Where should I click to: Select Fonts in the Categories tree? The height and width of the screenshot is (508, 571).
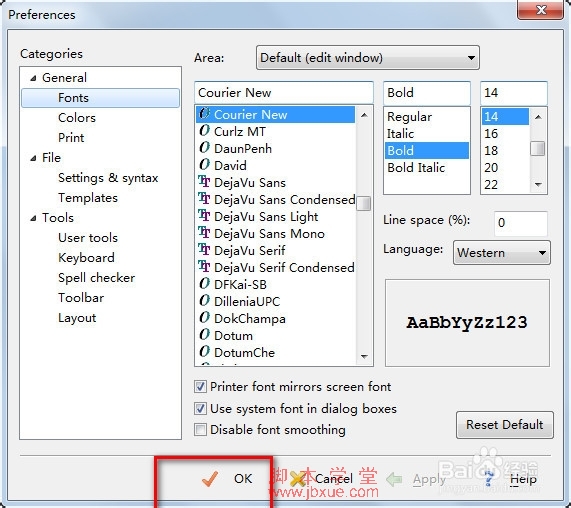pyautogui.click(x=101, y=98)
